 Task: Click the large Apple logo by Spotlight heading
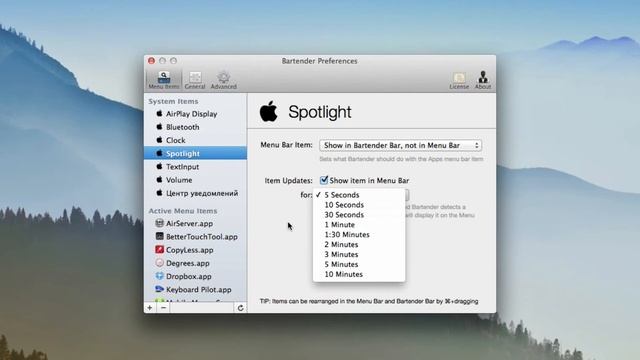tap(269, 111)
